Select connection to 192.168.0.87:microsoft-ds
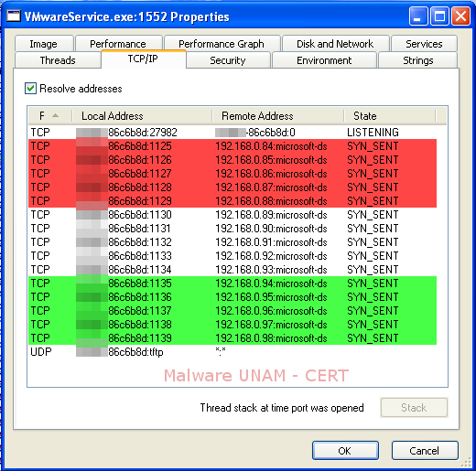Screen dimensions: 476x471 pyautogui.click(x=233, y=187)
